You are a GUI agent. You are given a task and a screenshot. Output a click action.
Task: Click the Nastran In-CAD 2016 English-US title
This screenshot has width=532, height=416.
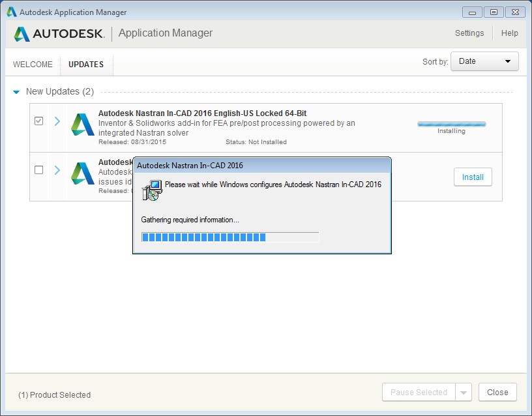[x=202, y=113]
